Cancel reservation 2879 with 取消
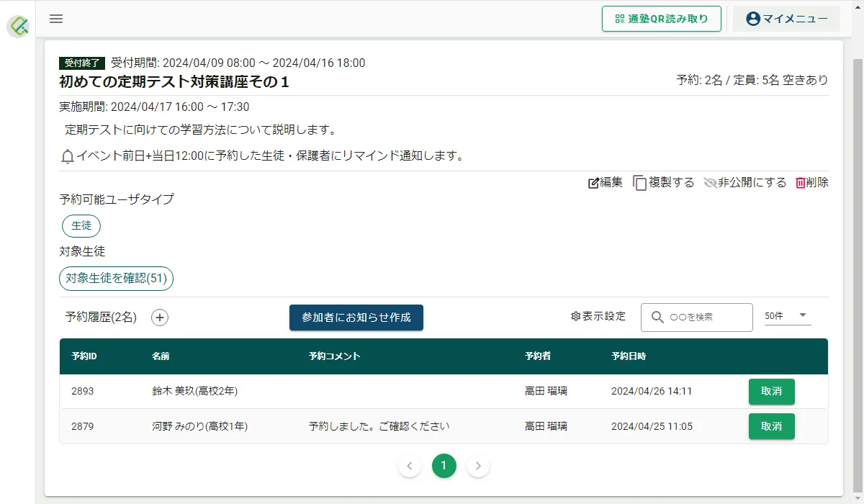 pyautogui.click(x=771, y=426)
